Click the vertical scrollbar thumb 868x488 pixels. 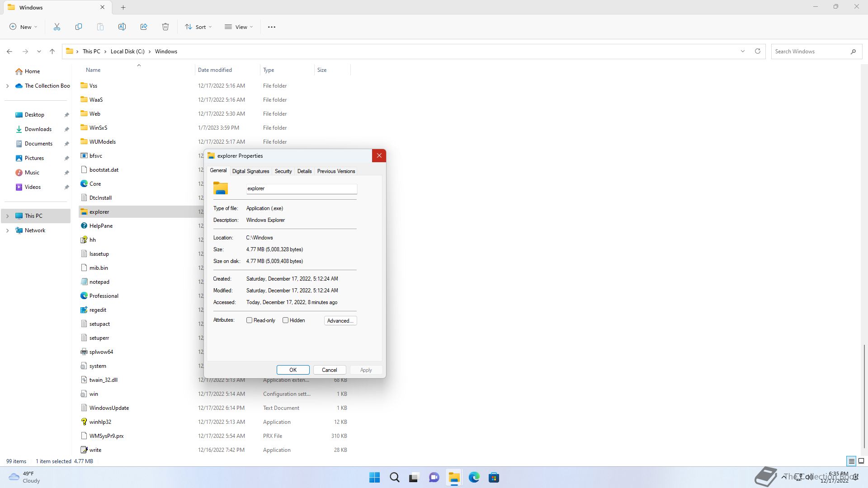864,396
